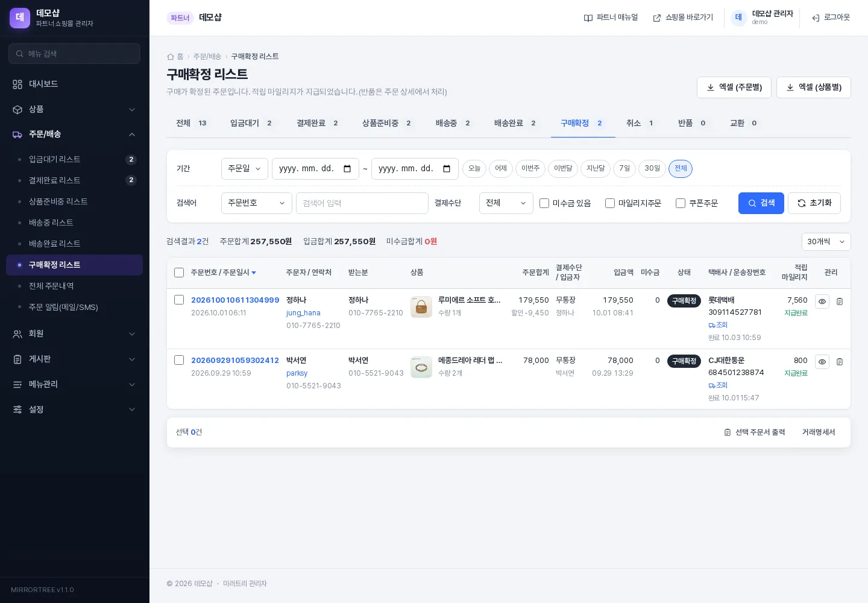
Task: Check the 마일리지주문 checkbox
Action: pos(610,203)
